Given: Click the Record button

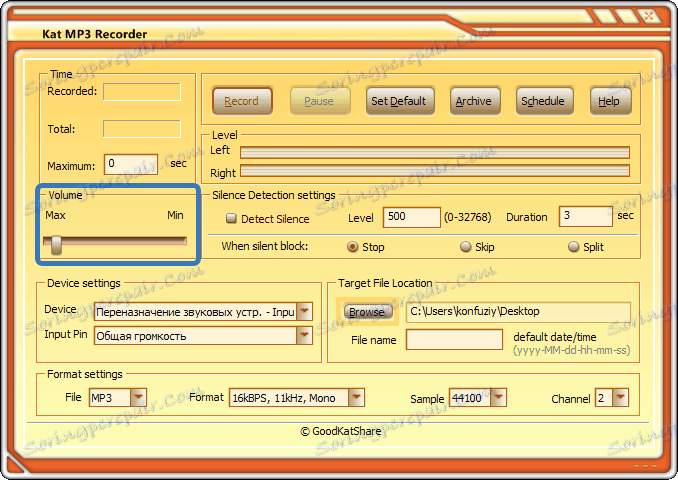Looking at the screenshot, I should [x=242, y=101].
